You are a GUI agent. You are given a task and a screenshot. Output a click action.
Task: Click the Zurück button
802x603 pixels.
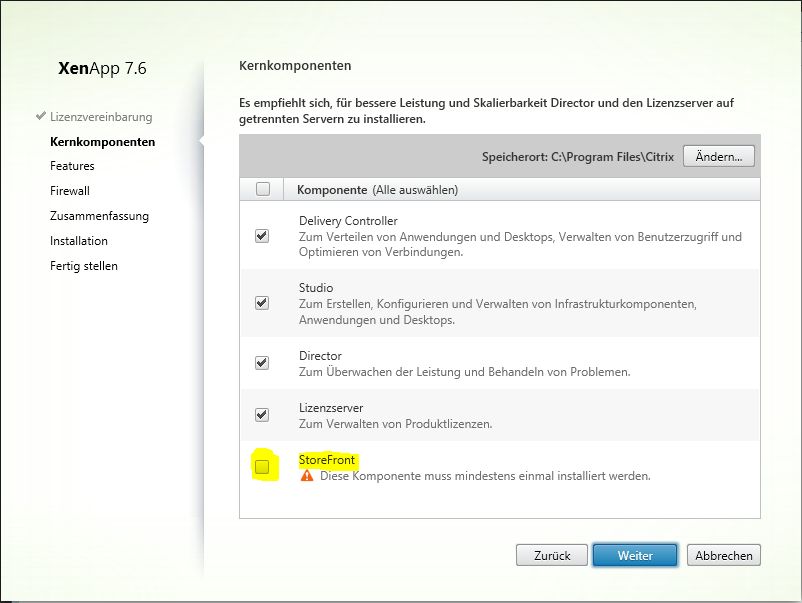pos(552,555)
